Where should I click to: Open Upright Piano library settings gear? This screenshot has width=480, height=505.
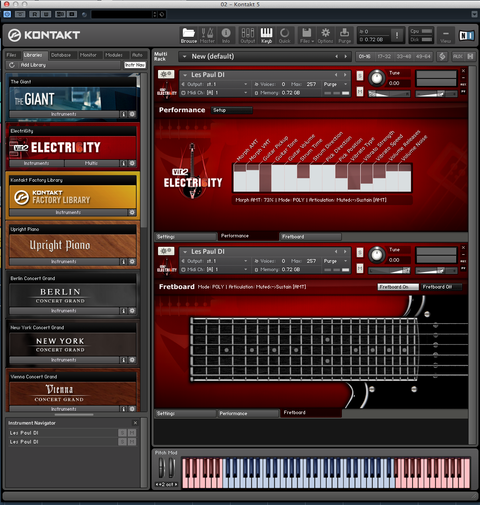tap(132, 262)
